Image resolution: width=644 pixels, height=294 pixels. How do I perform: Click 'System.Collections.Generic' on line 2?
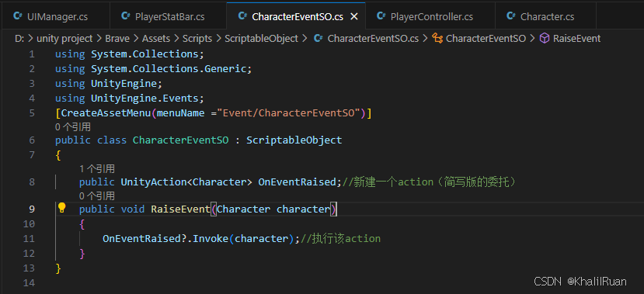click(169, 69)
